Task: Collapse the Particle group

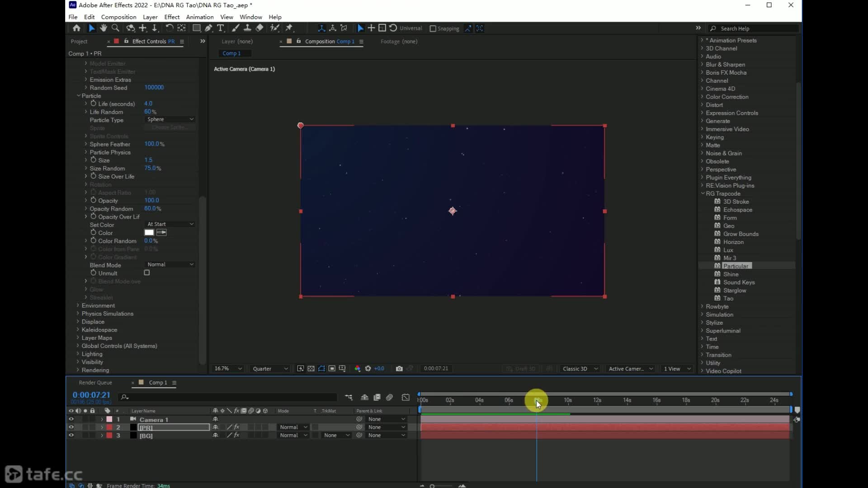Action: [x=78, y=96]
